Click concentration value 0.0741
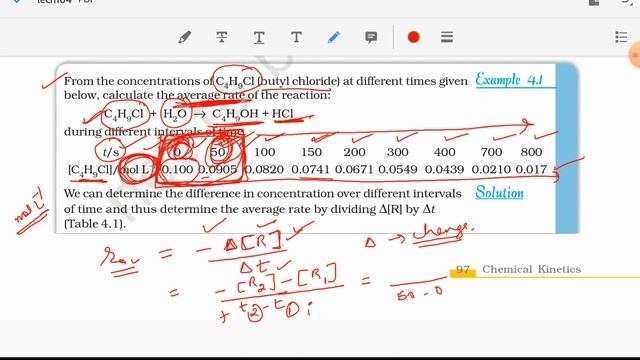Image resolution: width=640 pixels, height=360 pixels. click(310, 169)
